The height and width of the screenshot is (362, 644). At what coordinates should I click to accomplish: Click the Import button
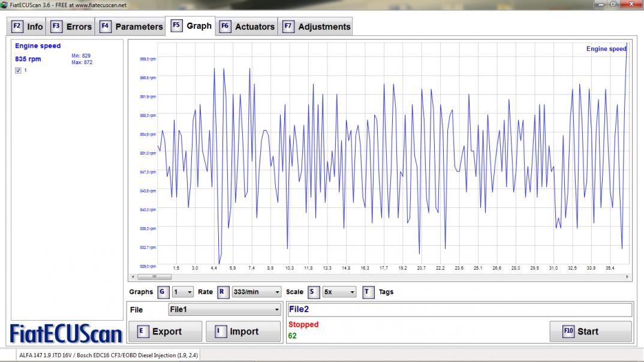(x=243, y=331)
